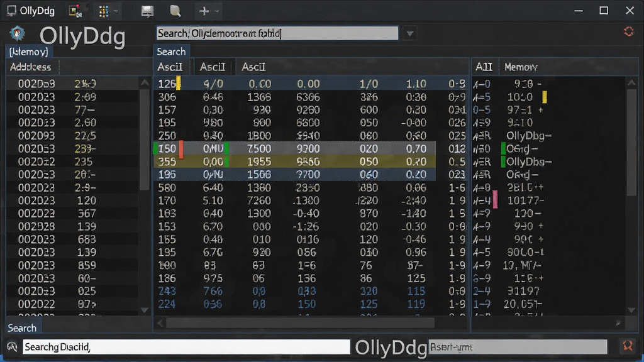Click the address list scroll up arrow

point(145,83)
